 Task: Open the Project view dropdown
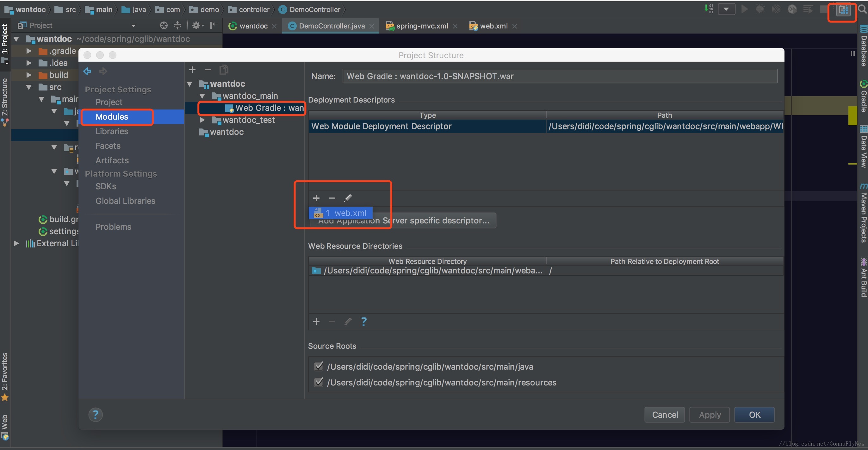click(133, 26)
